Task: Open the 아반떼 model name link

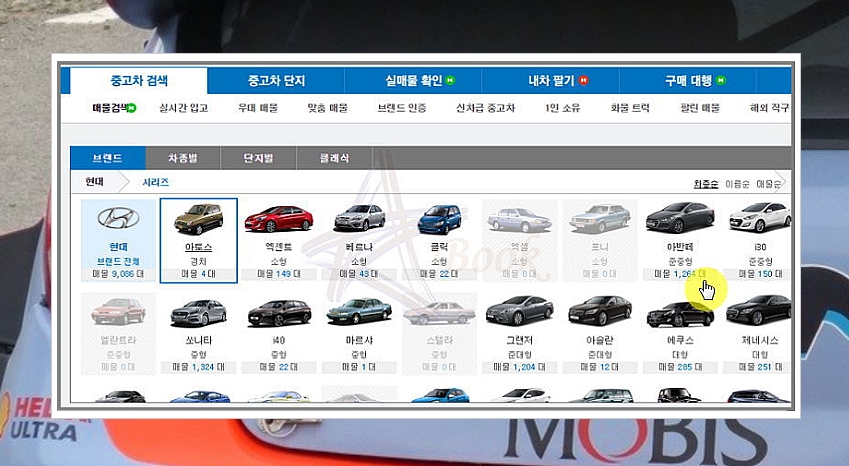Action: click(680, 247)
